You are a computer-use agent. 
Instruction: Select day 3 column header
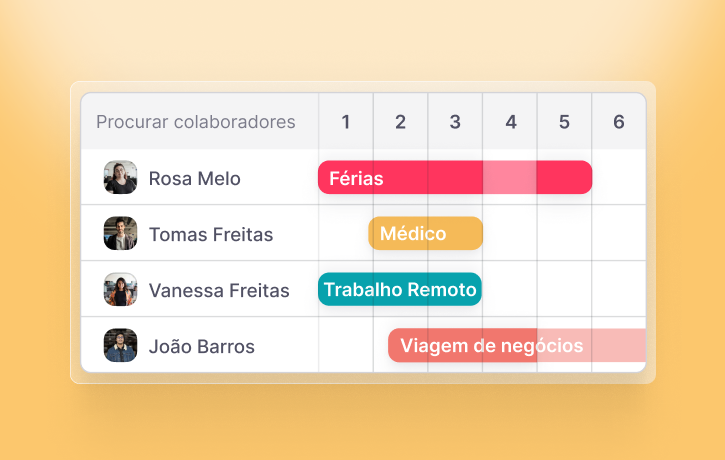455,122
